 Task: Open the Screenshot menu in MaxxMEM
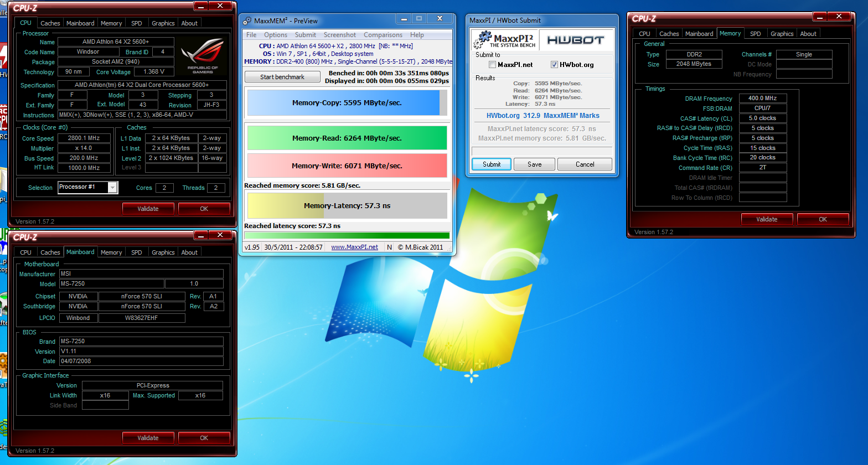pos(340,35)
